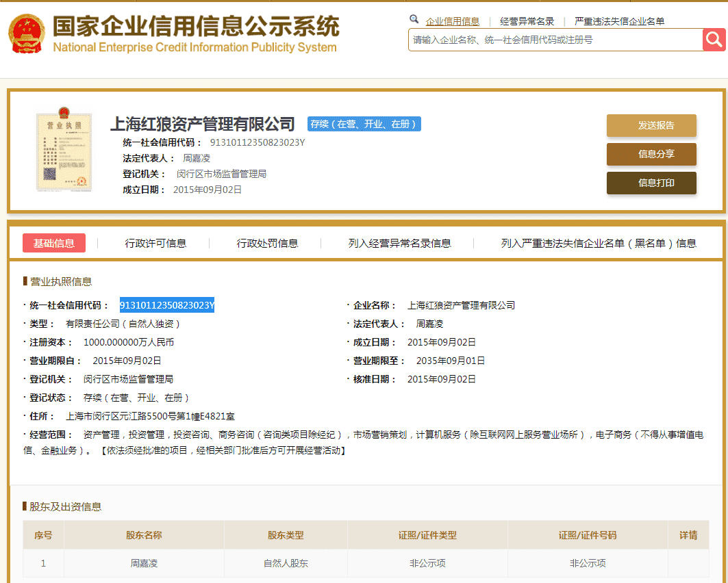Click the 登记状态 value 存续（在营、开业、在册）
Screen dimensions: 728x583
pyautogui.click(x=136, y=398)
